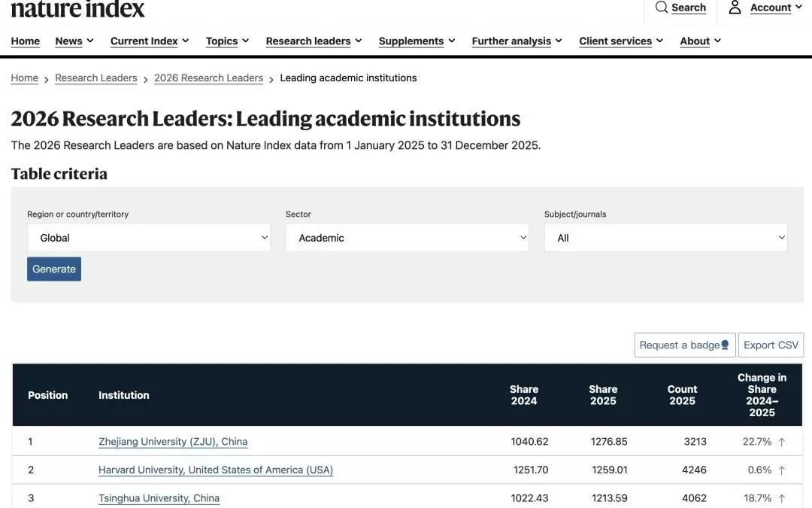Click the 0.6% change value
This screenshot has width=812, height=508.
click(x=759, y=470)
